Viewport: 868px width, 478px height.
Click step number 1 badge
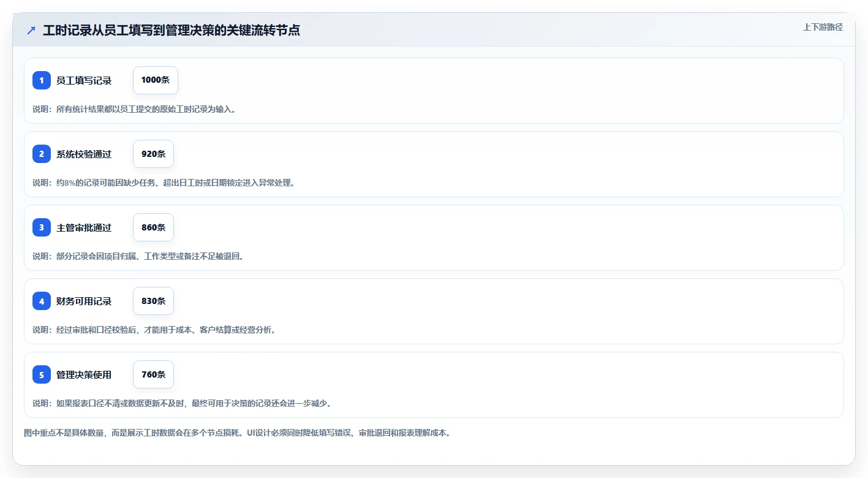point(42,80)
